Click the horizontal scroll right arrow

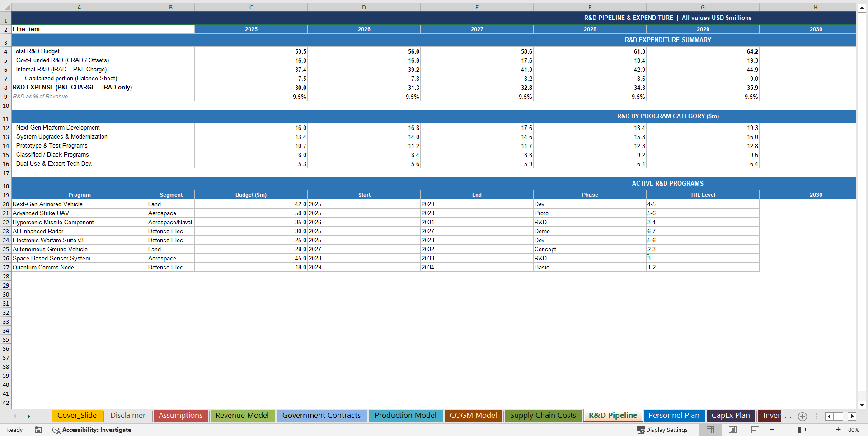tap(852, 417)
